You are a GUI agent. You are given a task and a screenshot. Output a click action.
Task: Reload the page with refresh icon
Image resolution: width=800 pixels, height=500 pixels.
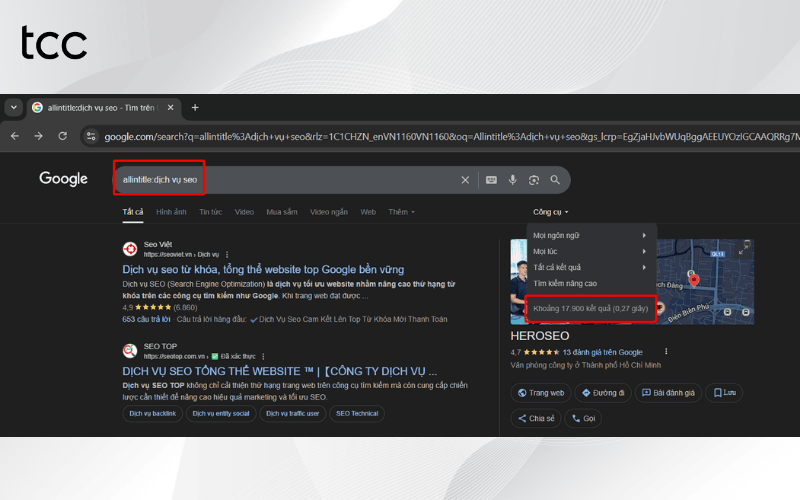click(62, 136)
